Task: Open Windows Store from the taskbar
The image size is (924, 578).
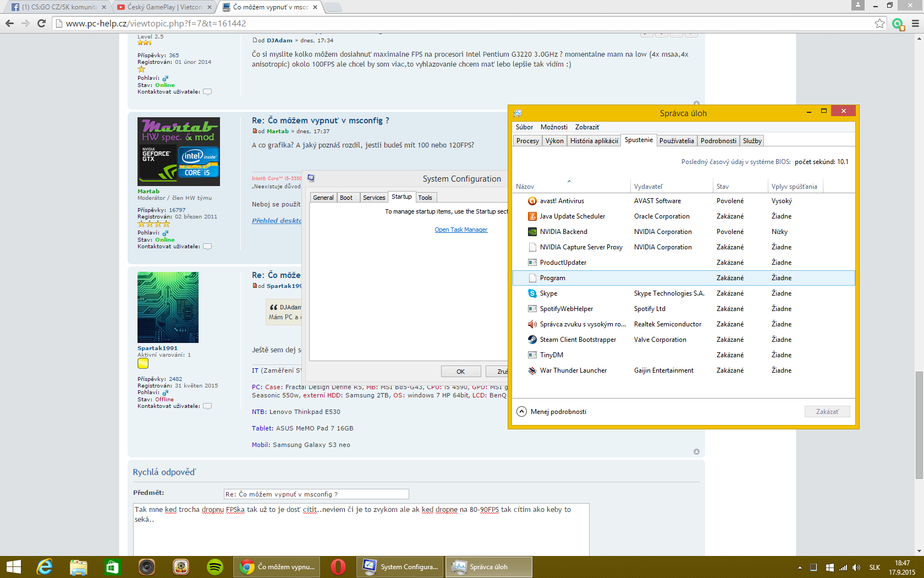Action: point(113,567)
